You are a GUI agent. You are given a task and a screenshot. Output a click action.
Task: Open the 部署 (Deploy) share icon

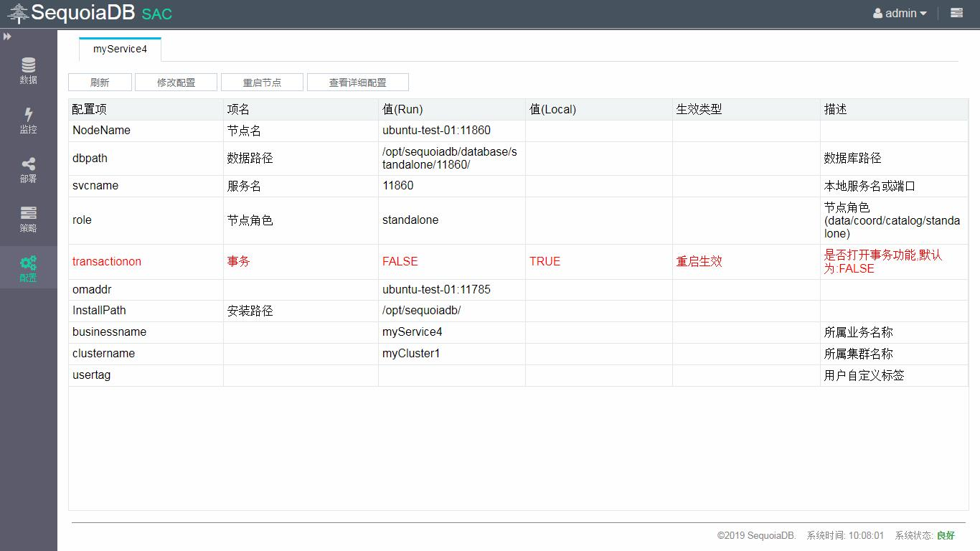(28, 164)
